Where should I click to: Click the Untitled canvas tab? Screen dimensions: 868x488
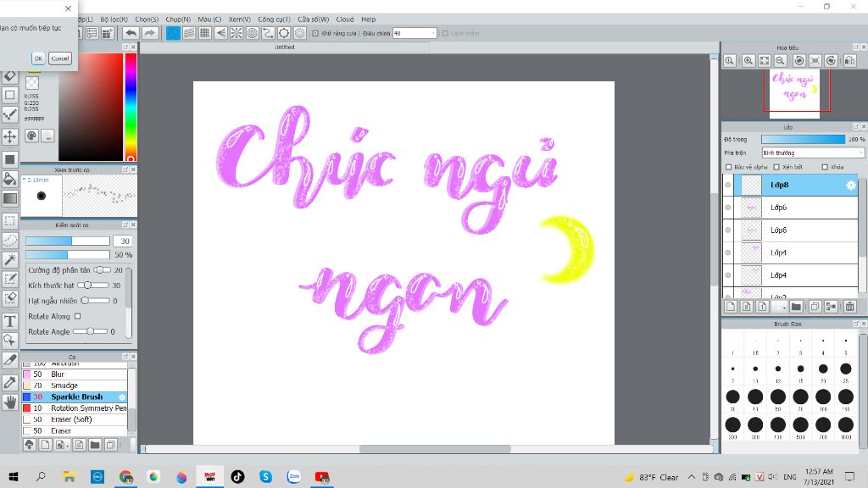pos(285,47)
